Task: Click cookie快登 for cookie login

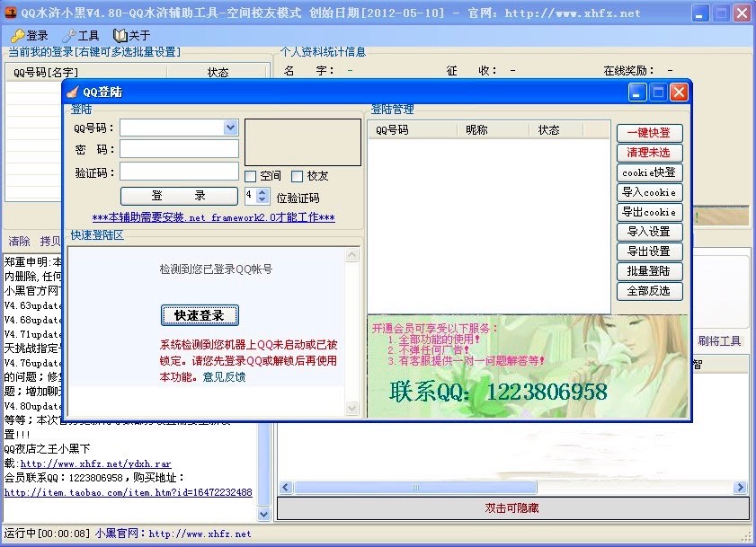Action: (649, 172)
